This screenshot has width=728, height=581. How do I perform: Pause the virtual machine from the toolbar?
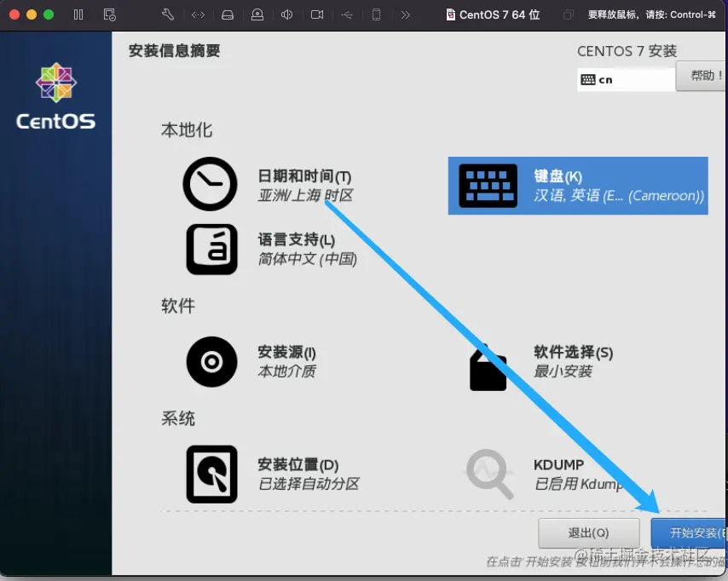[x=78, y=14]
